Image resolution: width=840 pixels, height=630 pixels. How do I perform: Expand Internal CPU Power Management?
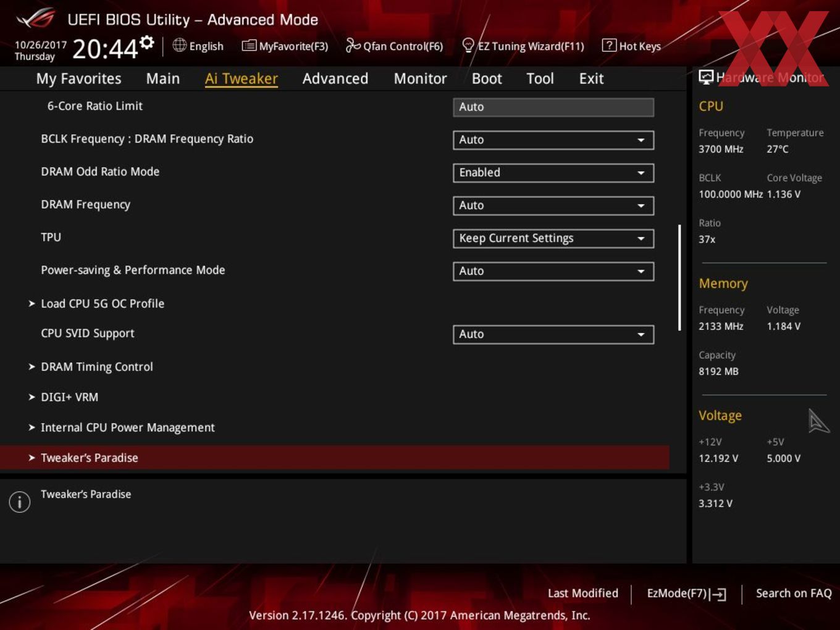click(x=128, y=427)
